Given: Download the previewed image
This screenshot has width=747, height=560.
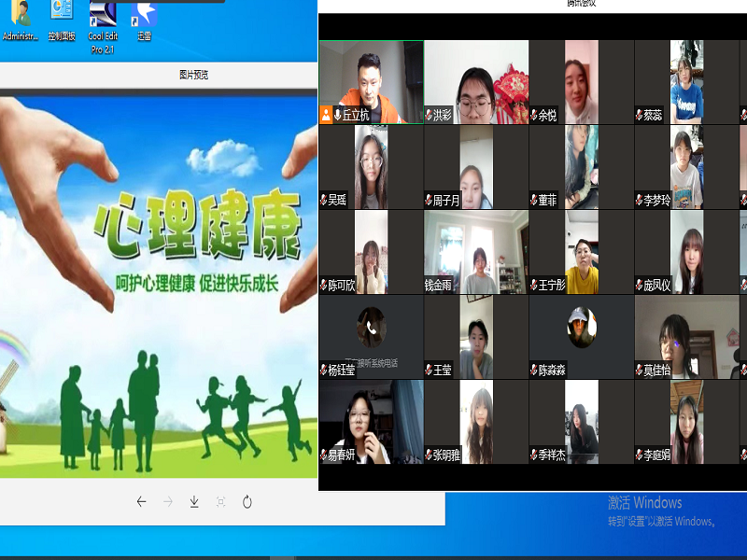Looking at the screenshot, I should click(194, 501).
